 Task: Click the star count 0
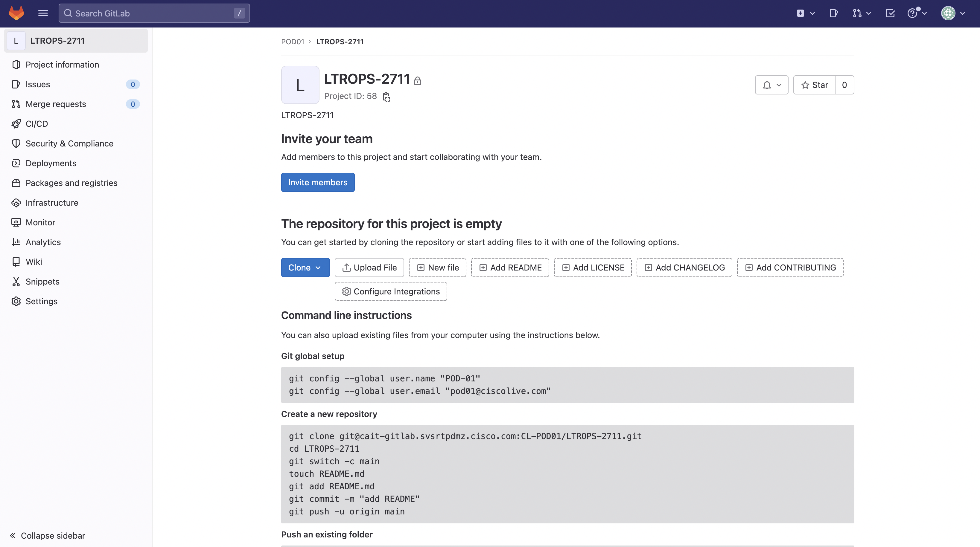[844, 85]
